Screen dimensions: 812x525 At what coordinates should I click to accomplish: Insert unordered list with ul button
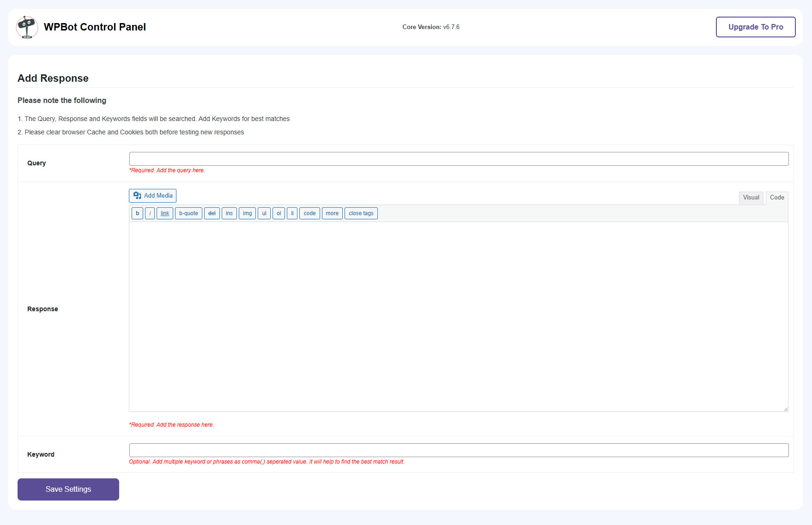tap(264, 213)
